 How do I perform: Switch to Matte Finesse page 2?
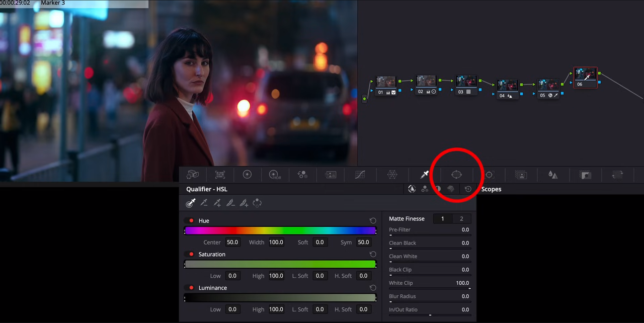pos(461,219)
